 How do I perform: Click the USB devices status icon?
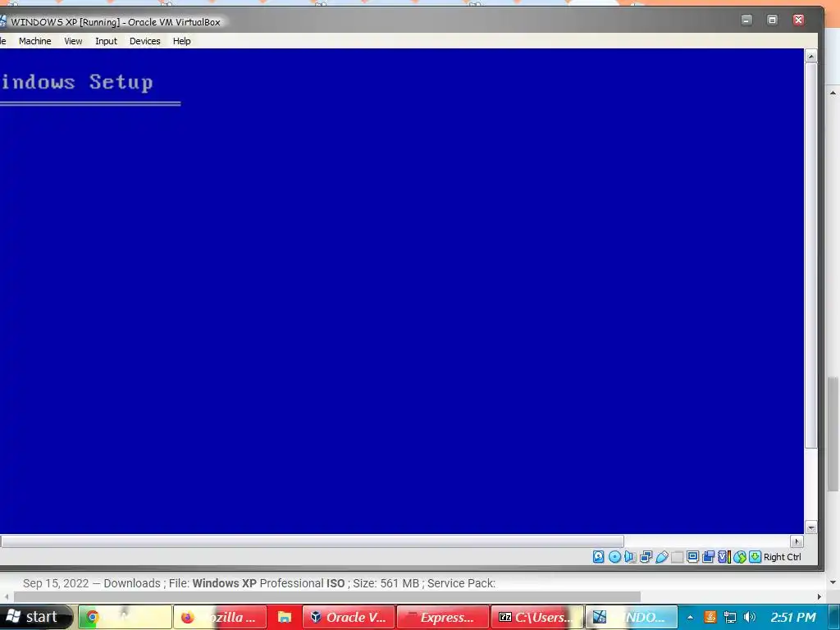tap(662, 557)
